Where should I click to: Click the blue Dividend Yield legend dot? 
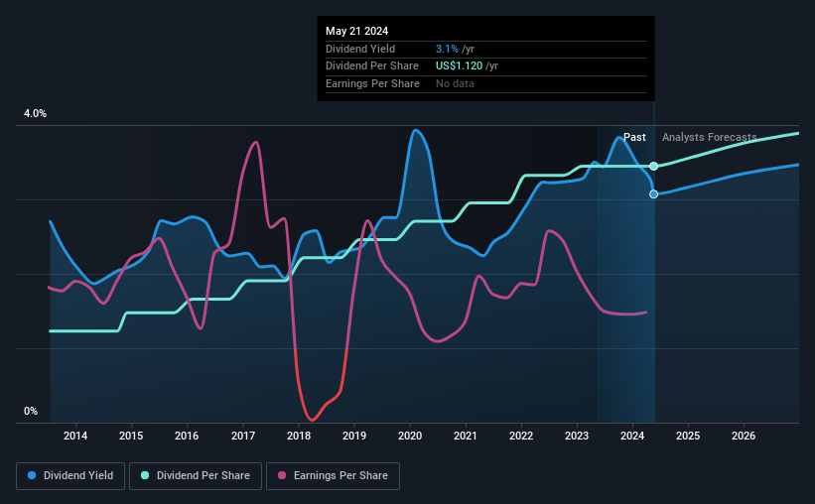point(32,475)
